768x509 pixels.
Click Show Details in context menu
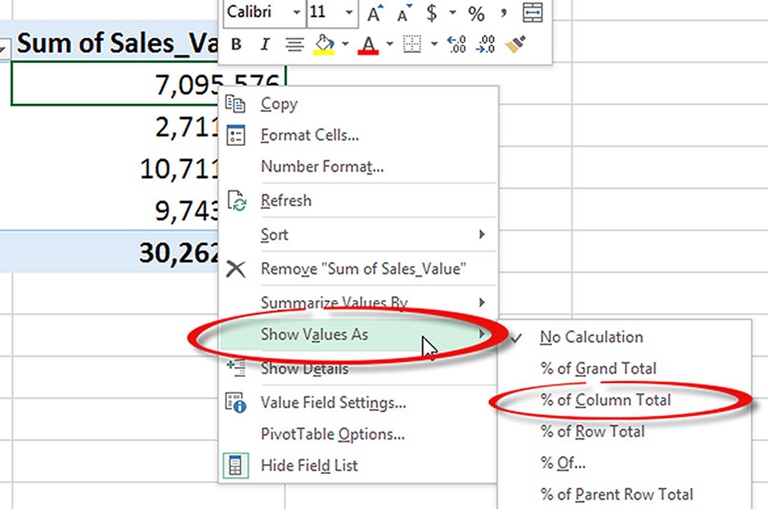tap(359, 368)
